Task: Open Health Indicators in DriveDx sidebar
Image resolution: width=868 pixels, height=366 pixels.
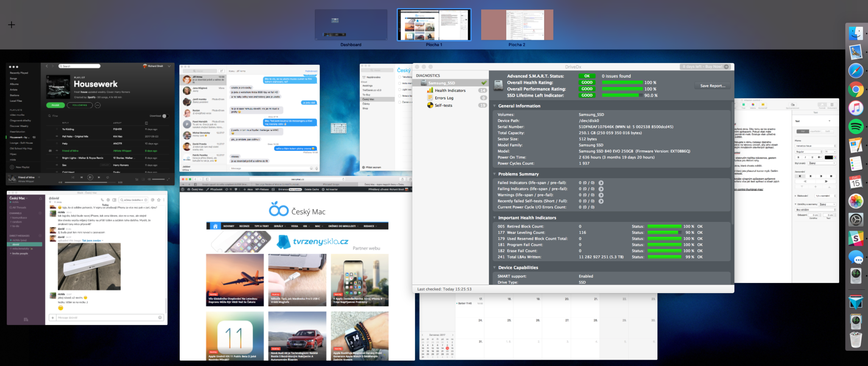Action: 450,91
